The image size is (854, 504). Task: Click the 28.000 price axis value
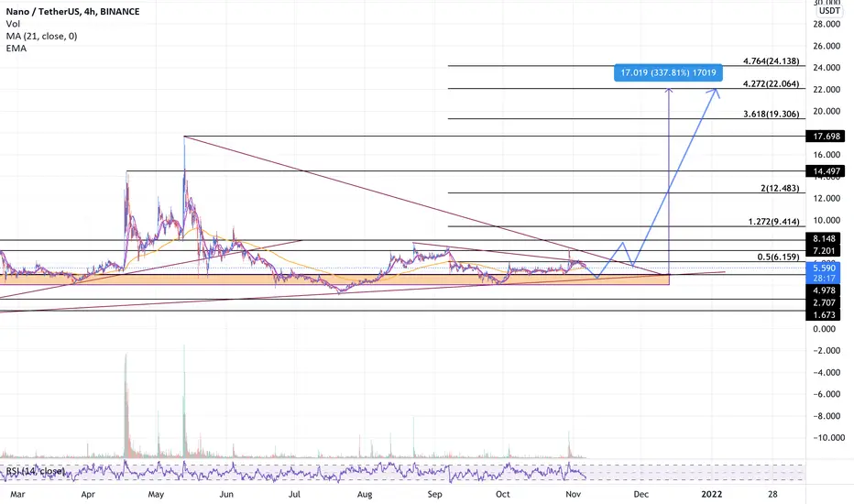[827, 24]
